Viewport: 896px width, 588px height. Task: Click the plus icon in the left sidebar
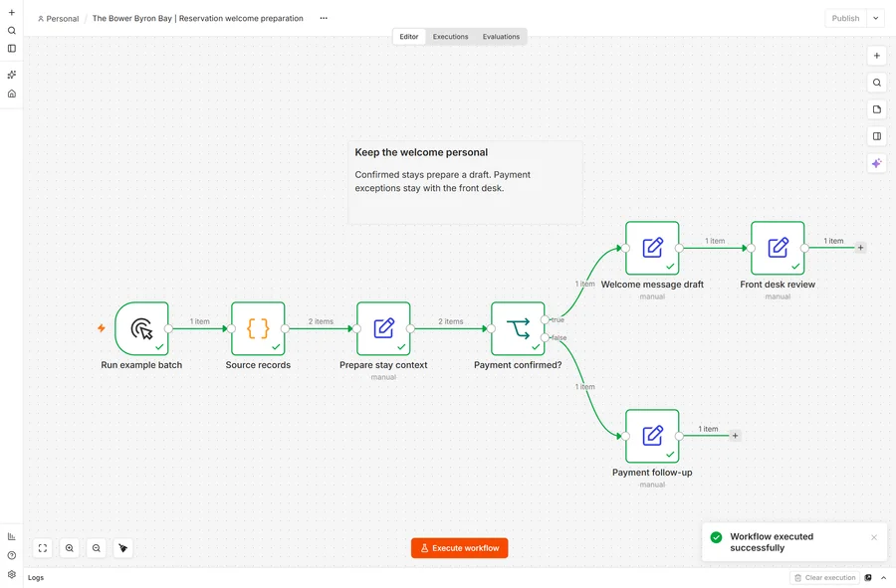11,13
